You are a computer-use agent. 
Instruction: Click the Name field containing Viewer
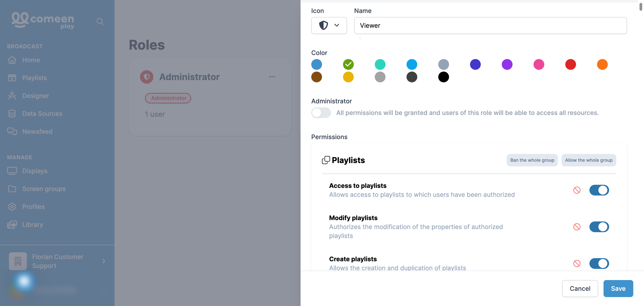490,25
